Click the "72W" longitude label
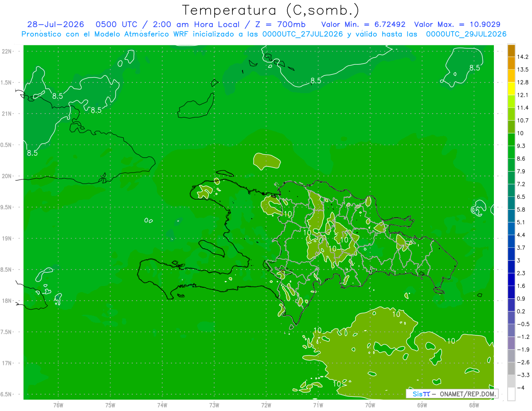 pyautogui.click(x=266, y=405)
